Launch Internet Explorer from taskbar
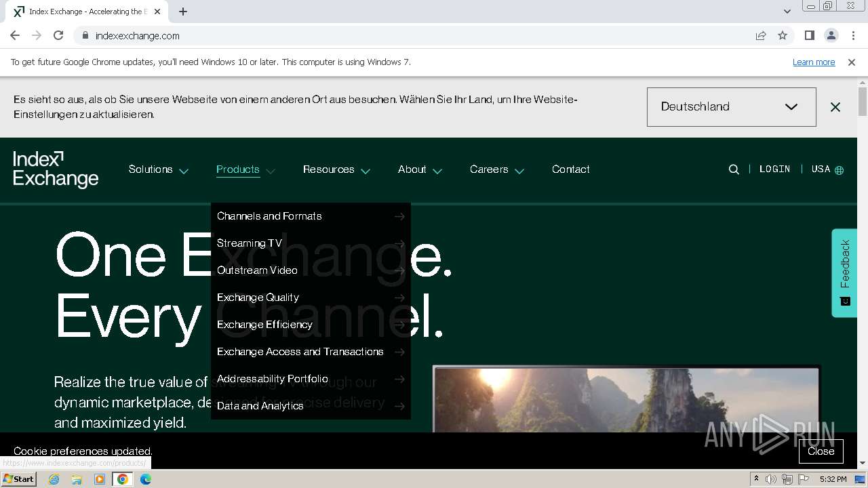868x488 pixels. point(54,479)
